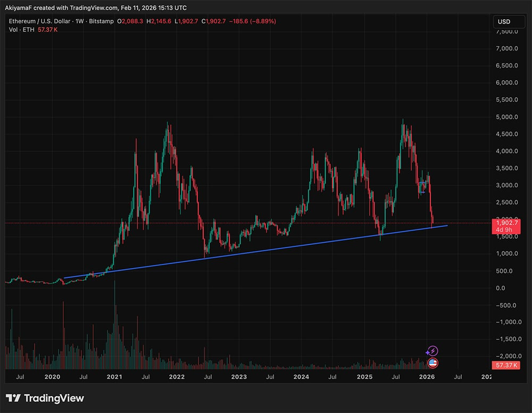The width and height of the screenshot is (532, 413).
Task: Click the −2,000.0 price axis label
Action: [509, 356]
